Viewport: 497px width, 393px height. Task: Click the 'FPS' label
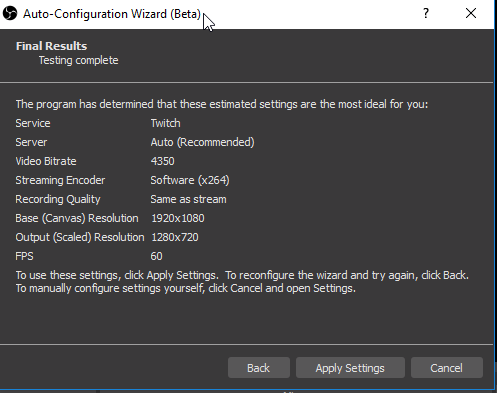coord(24,256)
